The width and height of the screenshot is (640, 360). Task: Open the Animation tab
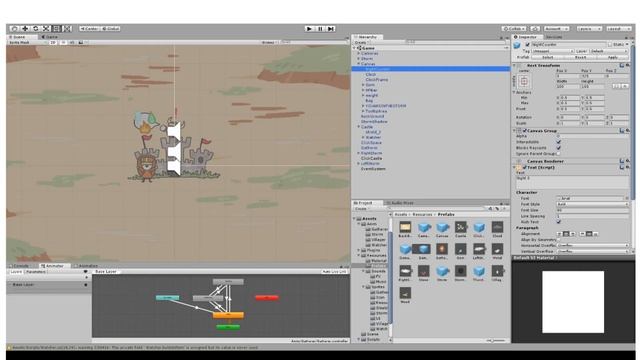tap(88, 266)
